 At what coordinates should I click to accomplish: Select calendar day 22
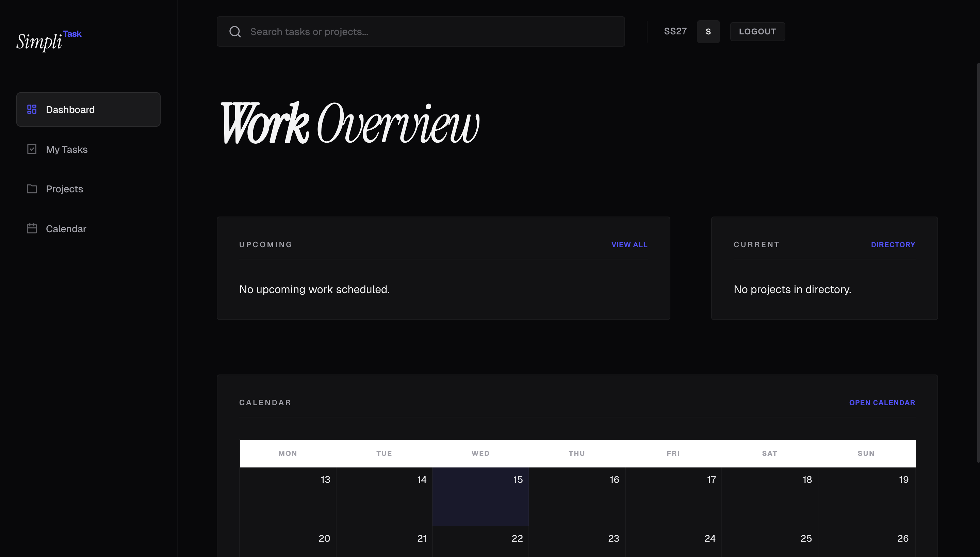click(x=480, y=542)
